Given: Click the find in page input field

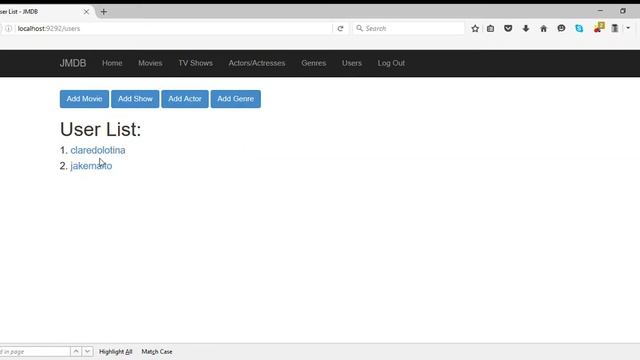Looking at the screenshot, I should pos(35,351).
